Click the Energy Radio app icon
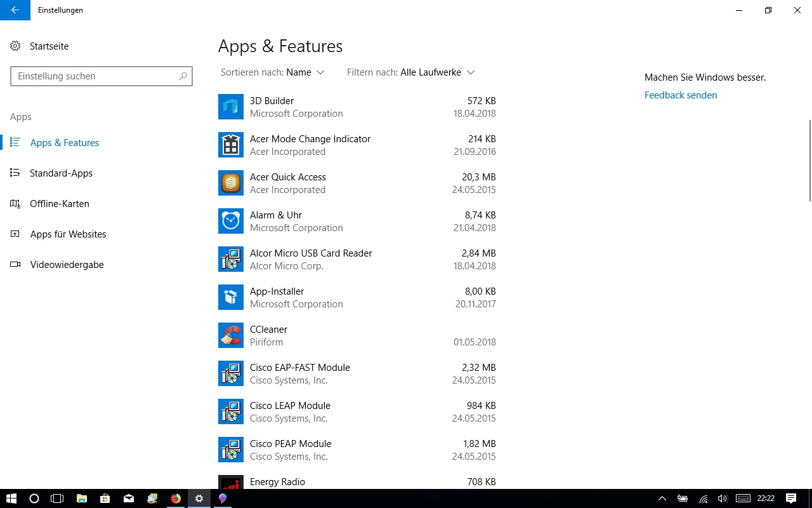This screenshot has height=508, width=812. (231, 482)
